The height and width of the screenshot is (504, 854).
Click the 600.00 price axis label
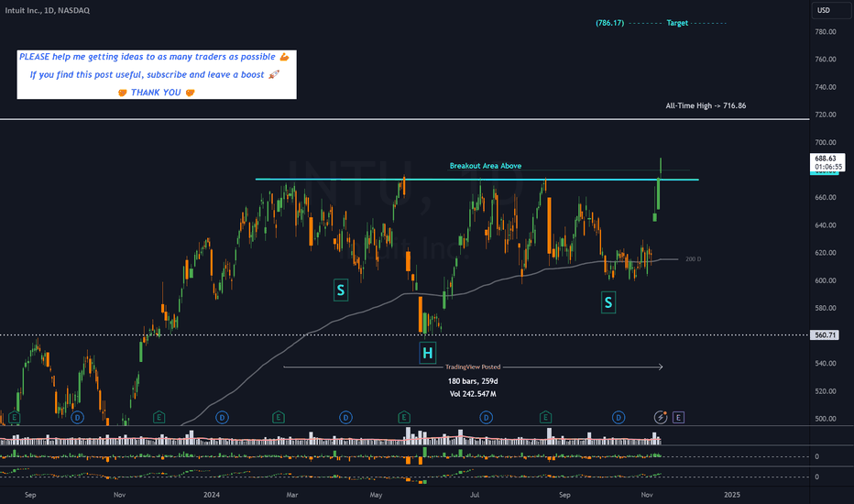pos(825,280)
